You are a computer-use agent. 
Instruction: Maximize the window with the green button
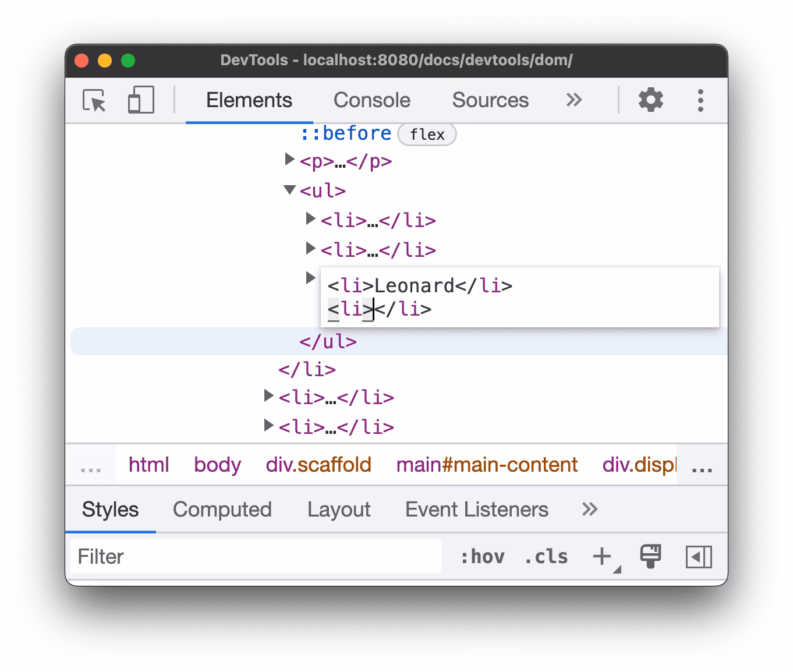coord(128,61)
